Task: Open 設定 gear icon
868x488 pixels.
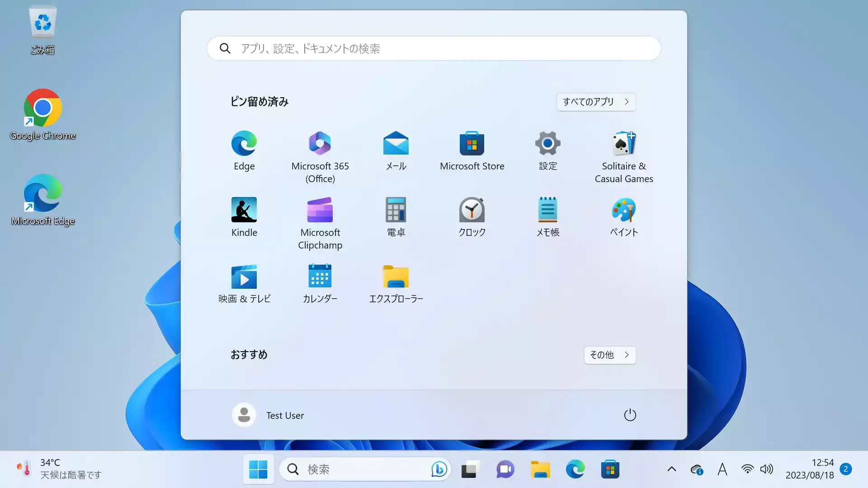Action: click(548, 151)
